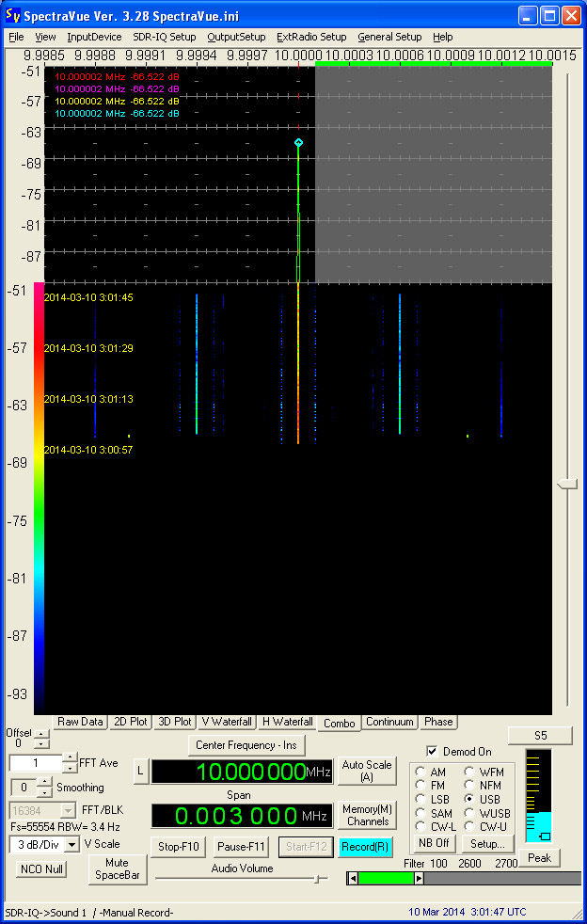Viewport: 587px width, 924px height.
Task: Open the File menu
Action: (x=17, y=37)
